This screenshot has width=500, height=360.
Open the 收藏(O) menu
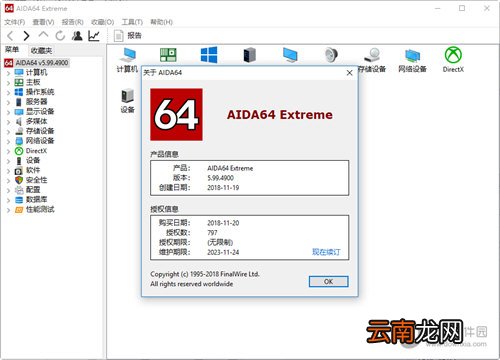pos(102,22)
